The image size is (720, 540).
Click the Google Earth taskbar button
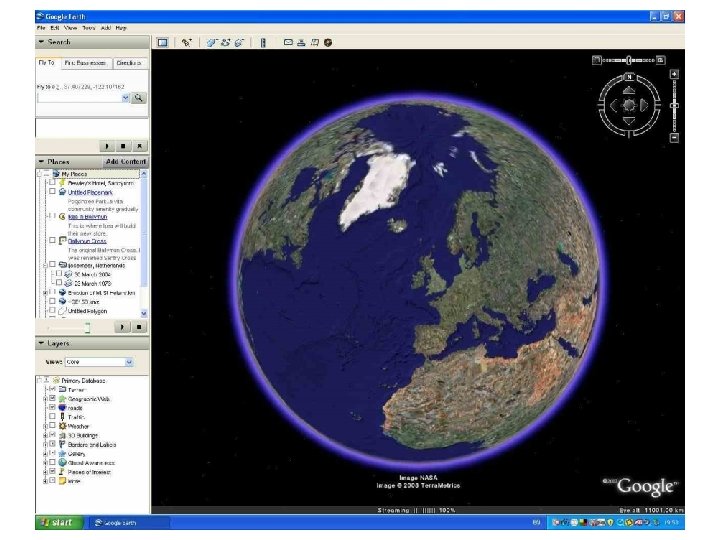(x=128, y=523)
